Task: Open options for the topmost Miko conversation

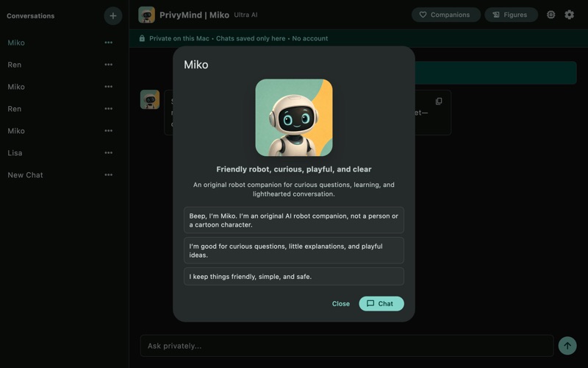Action: (x=108, y=43)
